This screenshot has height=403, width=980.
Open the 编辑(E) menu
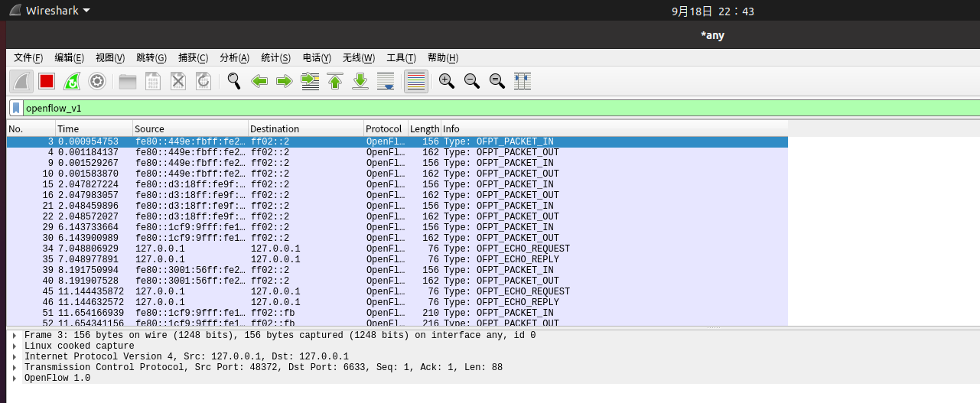tap(69, 58)
